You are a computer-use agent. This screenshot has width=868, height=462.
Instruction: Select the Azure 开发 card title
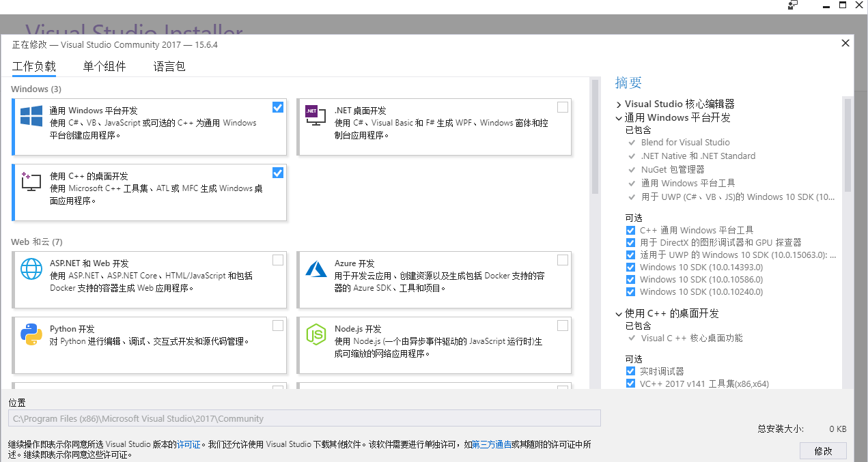[x=354, y=263]
